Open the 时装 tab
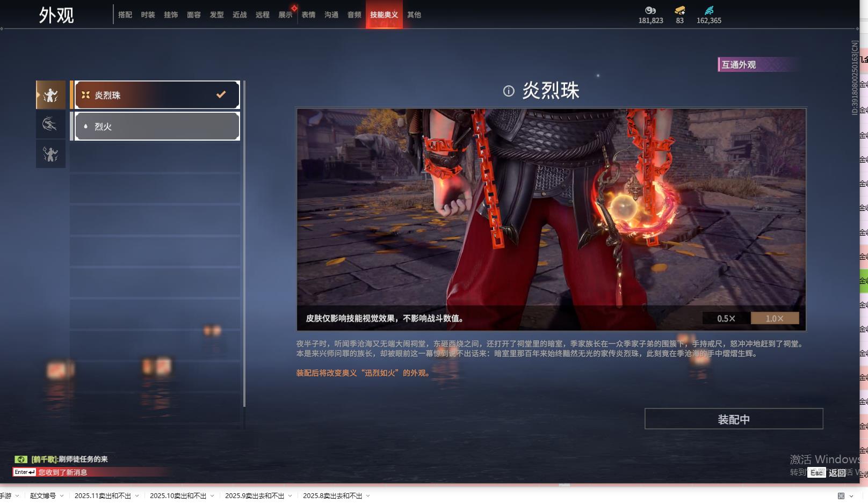868x504 pixels. [x=148, y=15]
